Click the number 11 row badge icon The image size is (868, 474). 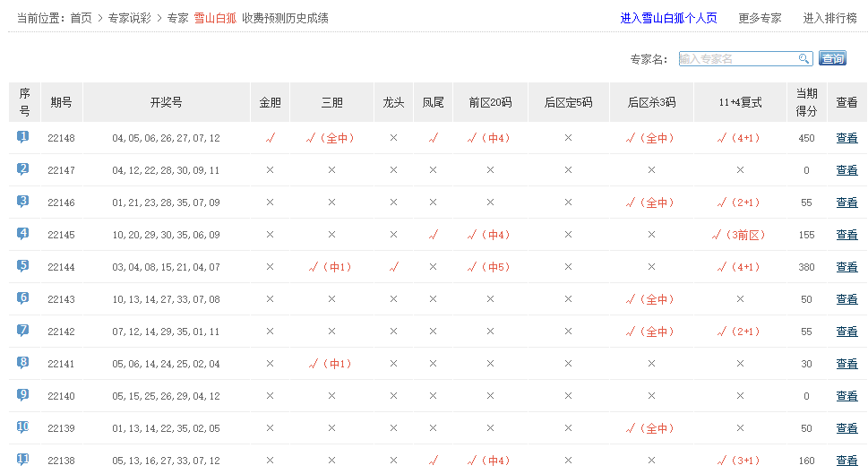click(x=23, y=460)
